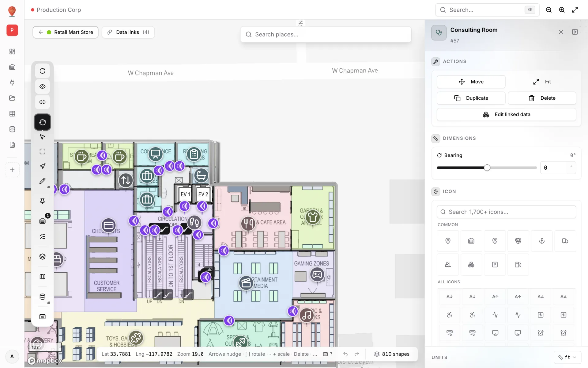Screen dimensions: 588x368
Task: Open the database icon in left sidebar
Action: tap(12, 129)
